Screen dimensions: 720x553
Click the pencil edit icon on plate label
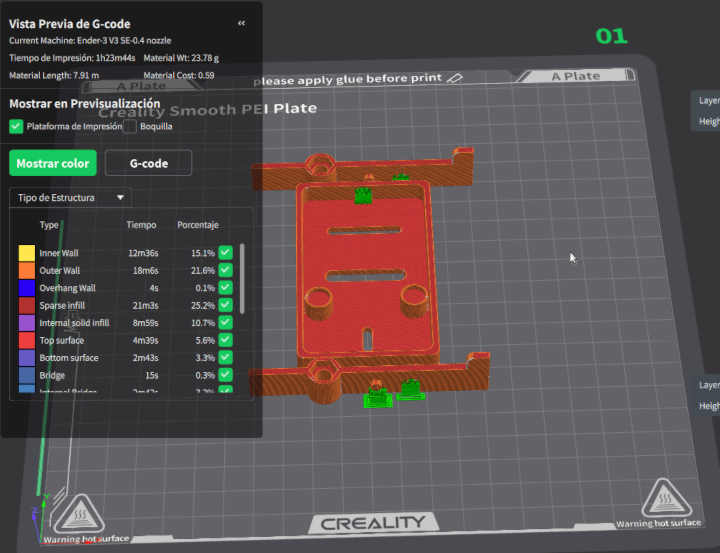click(x=456, y=77)
